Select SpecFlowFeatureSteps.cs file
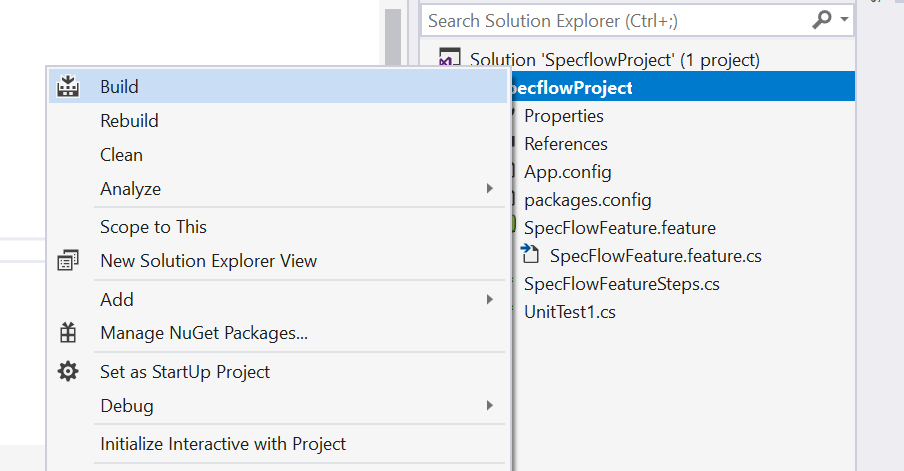 [x=621, y=284]
